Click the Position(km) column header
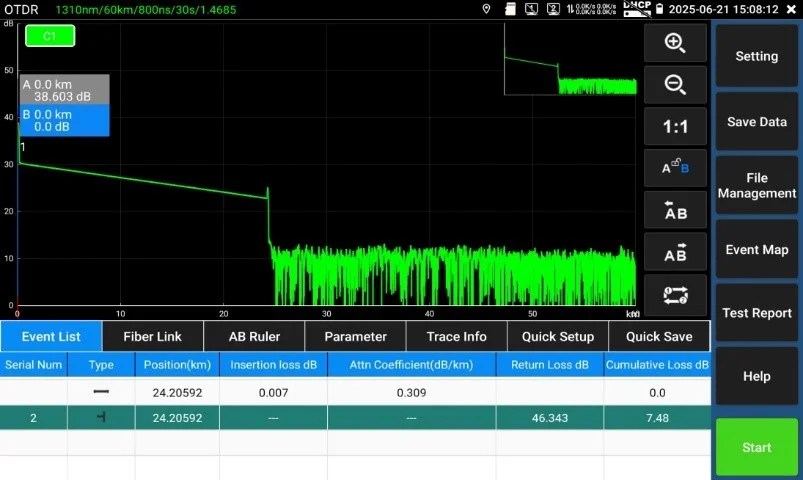 click(177, 365)
